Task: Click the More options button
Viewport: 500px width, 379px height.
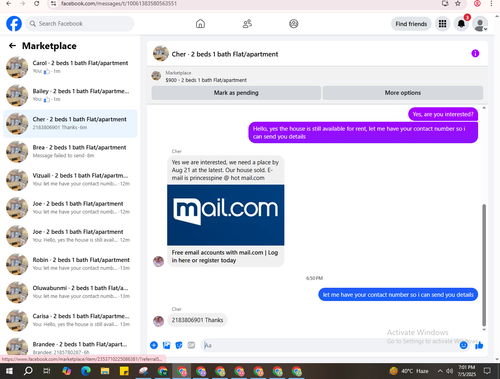Action: point(403,93)
